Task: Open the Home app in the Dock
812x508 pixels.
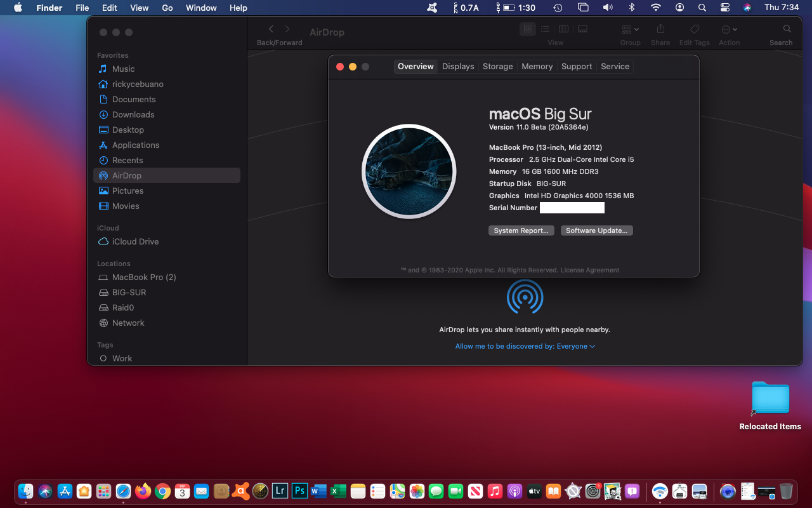Action: [84, 491]
